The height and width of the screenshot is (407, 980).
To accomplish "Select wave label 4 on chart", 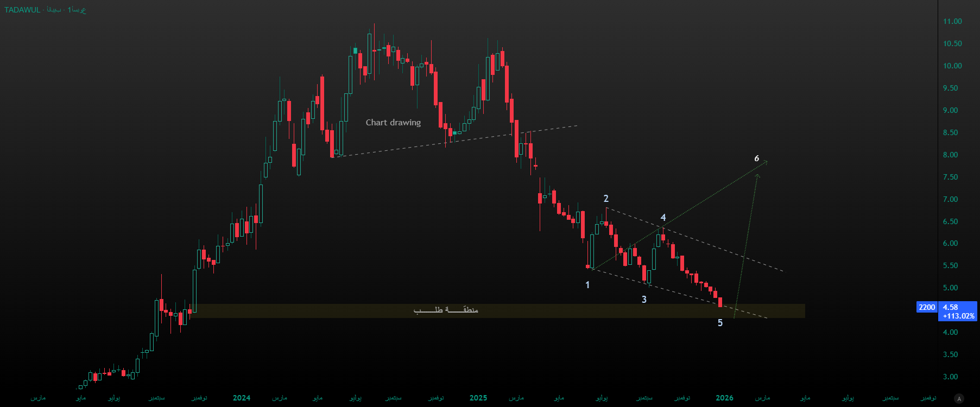I will coord(663,218).
